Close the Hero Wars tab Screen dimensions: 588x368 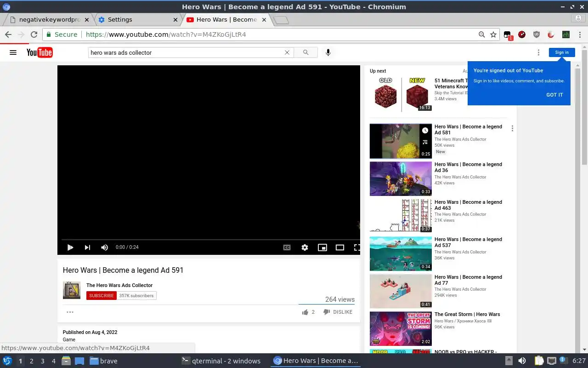tap(264, 20)
